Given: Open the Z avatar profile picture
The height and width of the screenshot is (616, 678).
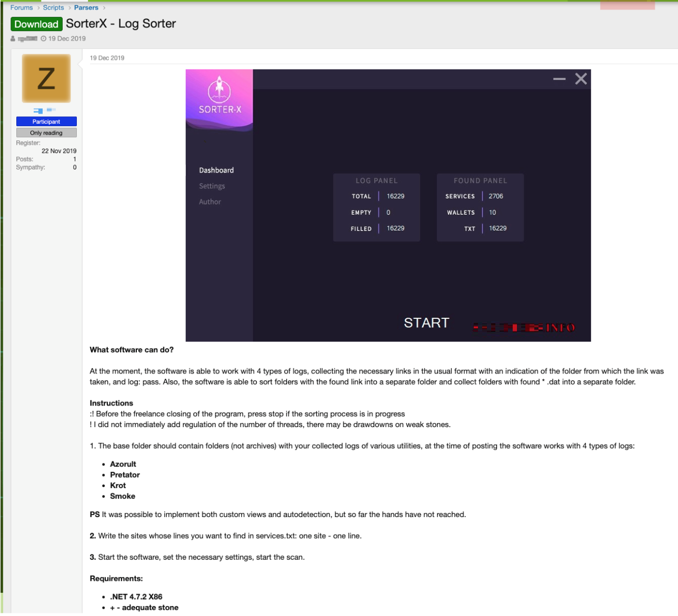Looking at the screenshot, I should [46, 78].
